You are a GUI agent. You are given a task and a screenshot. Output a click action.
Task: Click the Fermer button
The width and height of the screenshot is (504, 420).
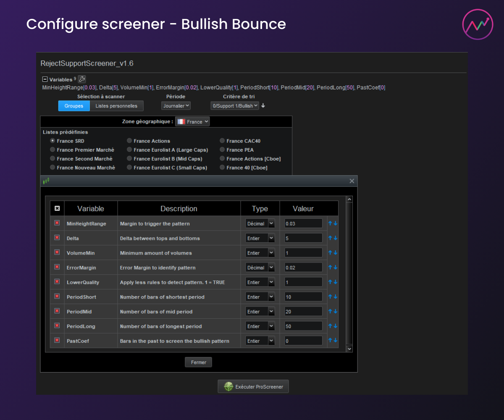click(x=198, y=362)
